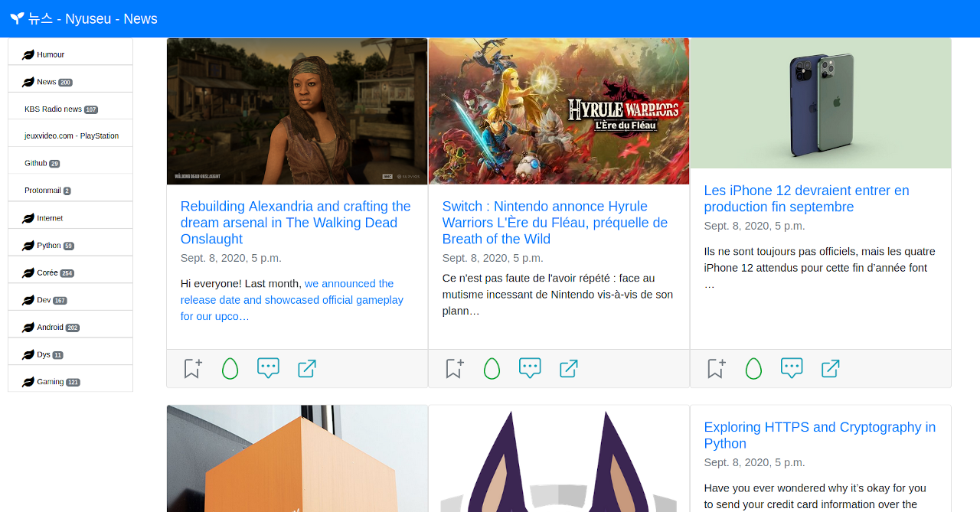The width and height of the screenshot is (980, 512).
Task: Click the leaf icon beside Internet
Action: click(28, 219)
